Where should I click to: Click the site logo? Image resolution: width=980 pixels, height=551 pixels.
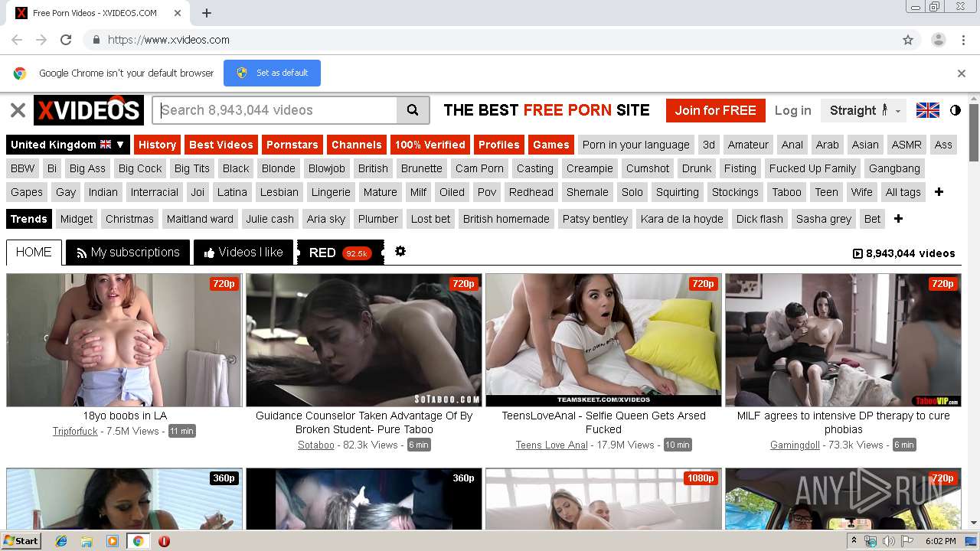click(x=89, y=110)
